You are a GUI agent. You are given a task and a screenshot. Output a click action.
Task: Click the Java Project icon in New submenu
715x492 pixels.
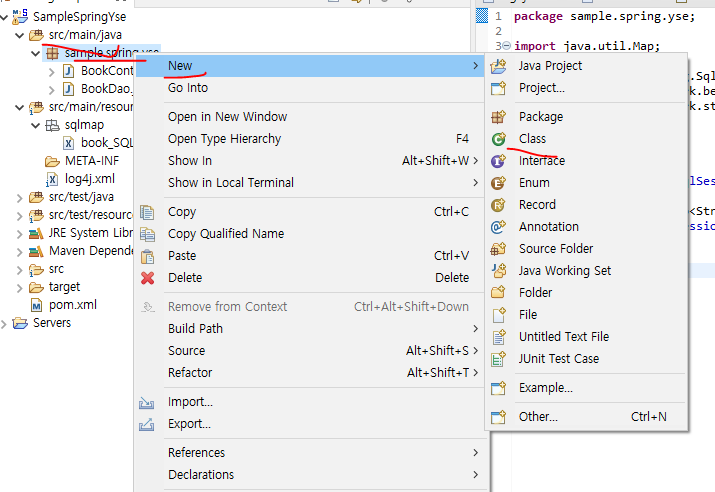pos(498,66)
